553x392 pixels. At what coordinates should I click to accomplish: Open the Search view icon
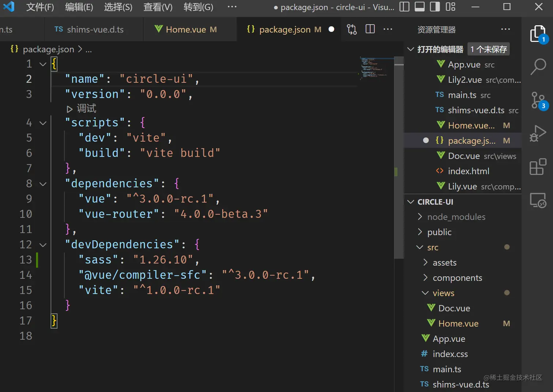tap(538, 67)
